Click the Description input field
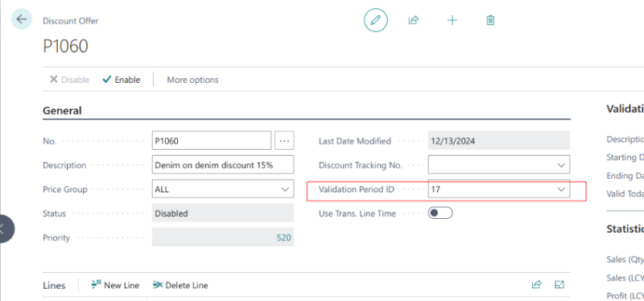 [223, 165]
